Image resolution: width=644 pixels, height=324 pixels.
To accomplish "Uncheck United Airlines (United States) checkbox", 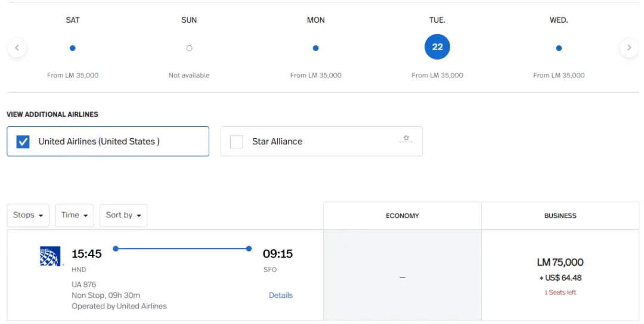I will [x=23, y=142].
